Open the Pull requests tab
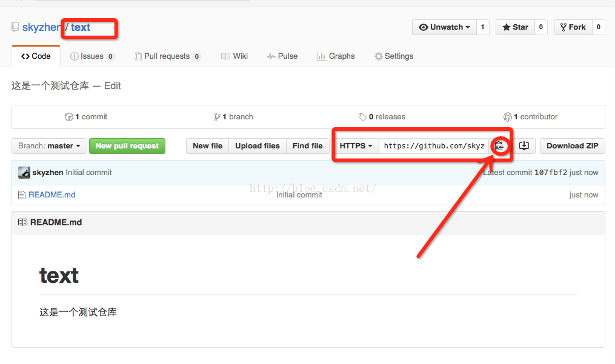Screen dimensions: 615x364 pos(167,56)
